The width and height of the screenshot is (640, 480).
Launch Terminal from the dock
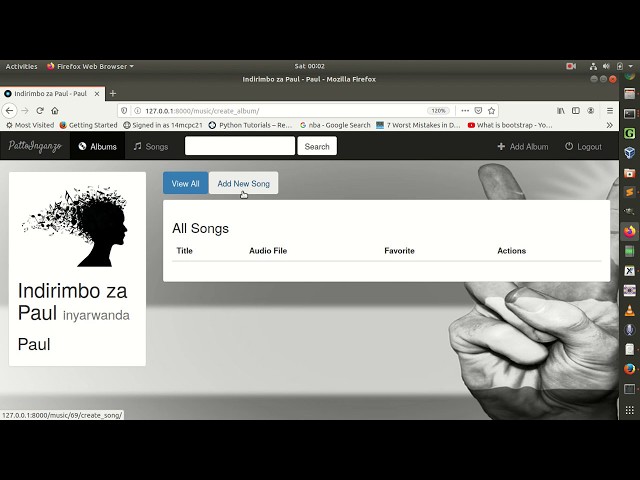(x=629, y=113)
